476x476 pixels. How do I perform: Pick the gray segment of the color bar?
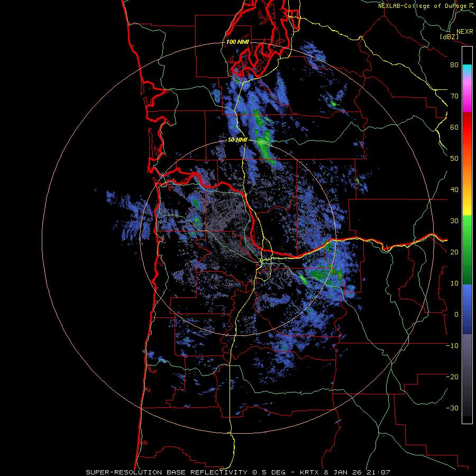click(x=467, y=364)
